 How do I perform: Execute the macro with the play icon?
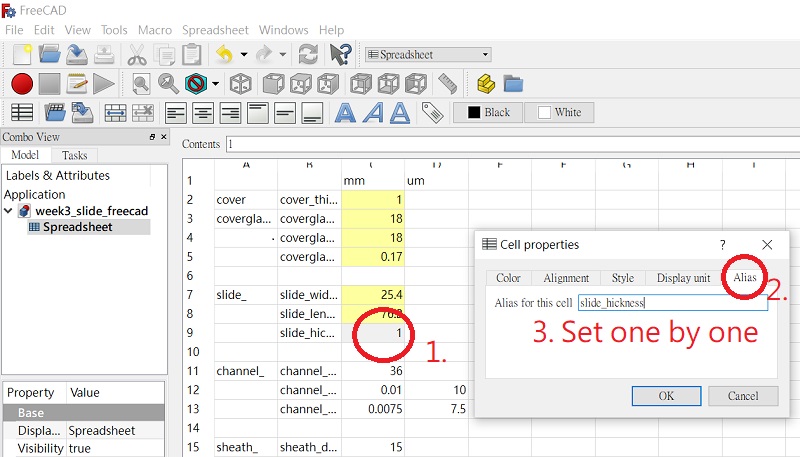point(104,84)
